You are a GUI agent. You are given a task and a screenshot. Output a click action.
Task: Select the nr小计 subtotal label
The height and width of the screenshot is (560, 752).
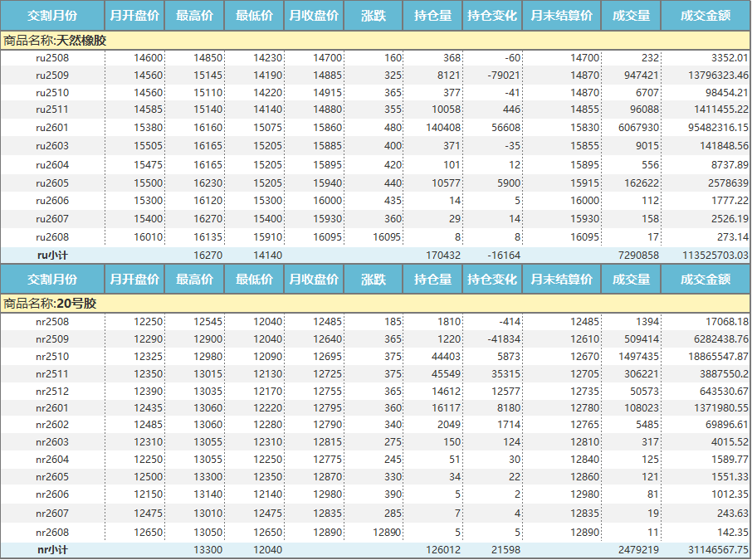52,549
